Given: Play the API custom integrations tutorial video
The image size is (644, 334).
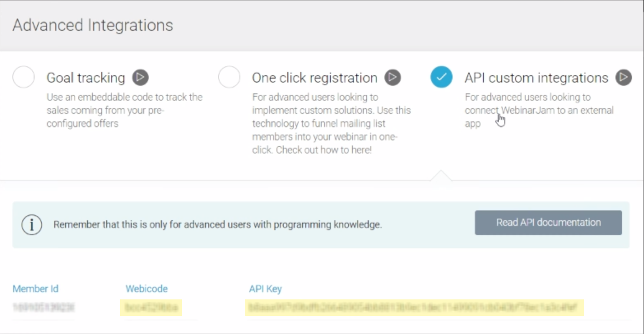Looking at the screenshot, I should click(x=623, y=77).
